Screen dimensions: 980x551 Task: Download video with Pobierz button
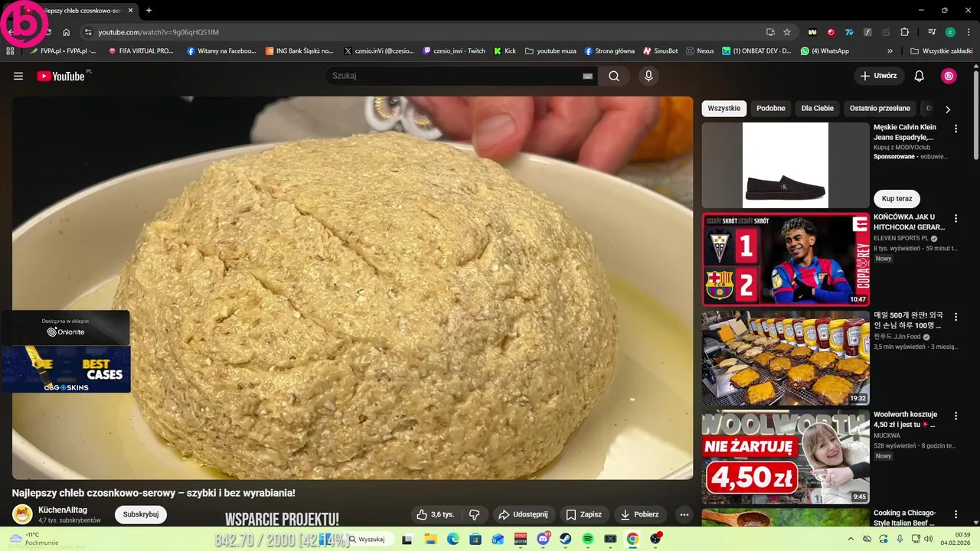click(639, 514)
